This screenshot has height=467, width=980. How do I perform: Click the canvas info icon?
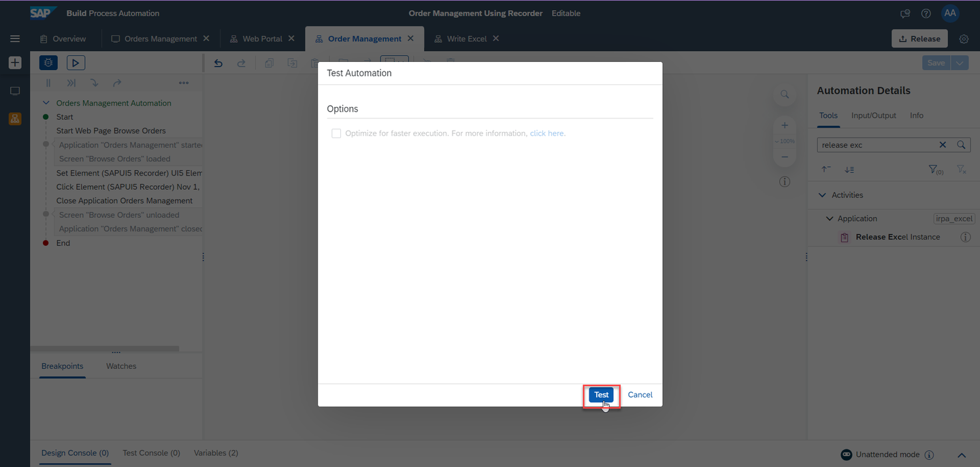tap(785, 182)
